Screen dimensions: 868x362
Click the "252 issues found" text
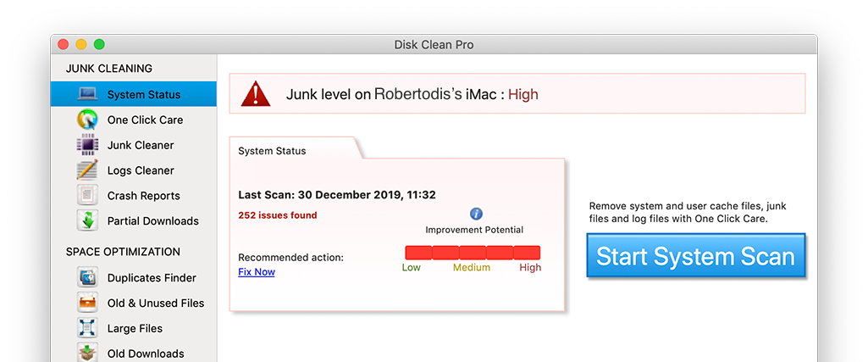tap(278, 215)
